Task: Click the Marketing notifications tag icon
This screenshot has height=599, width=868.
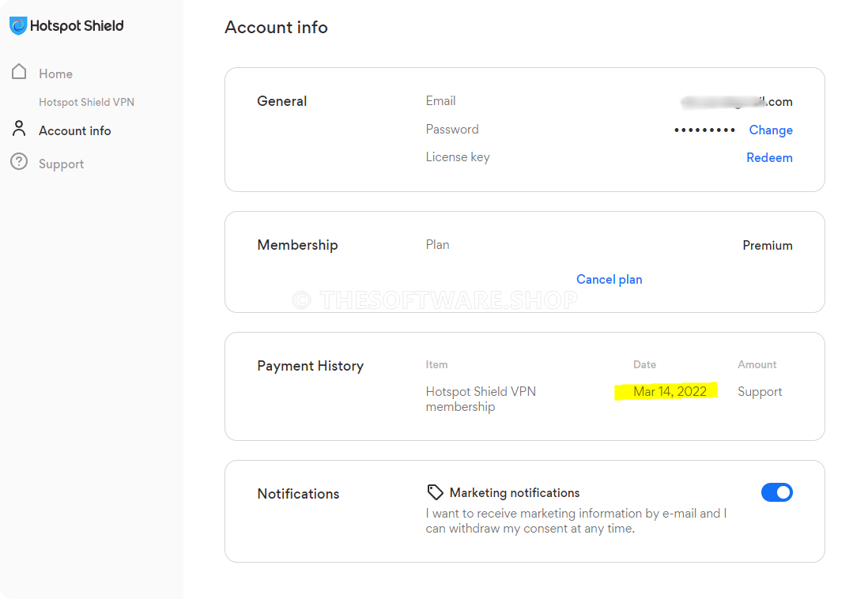Action: click(x=435, y=492)
